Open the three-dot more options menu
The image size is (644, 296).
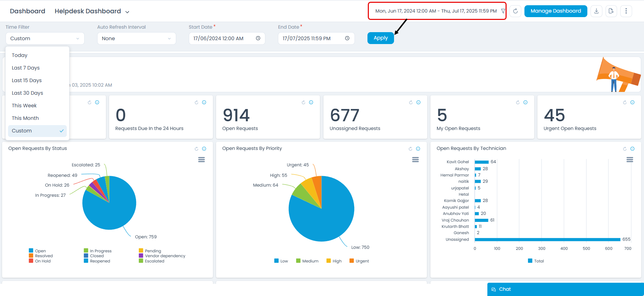(x=626, y=11)
